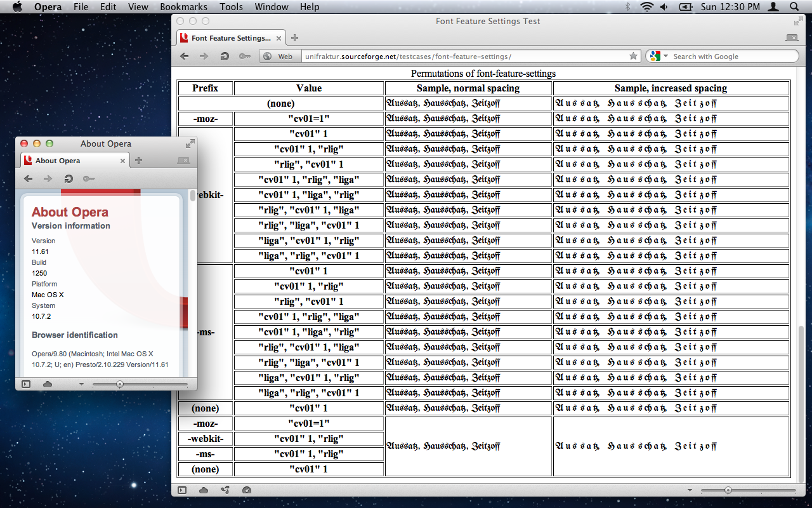
Task: Open zoom dropdown in About Opera status bar
Action: 81,384
